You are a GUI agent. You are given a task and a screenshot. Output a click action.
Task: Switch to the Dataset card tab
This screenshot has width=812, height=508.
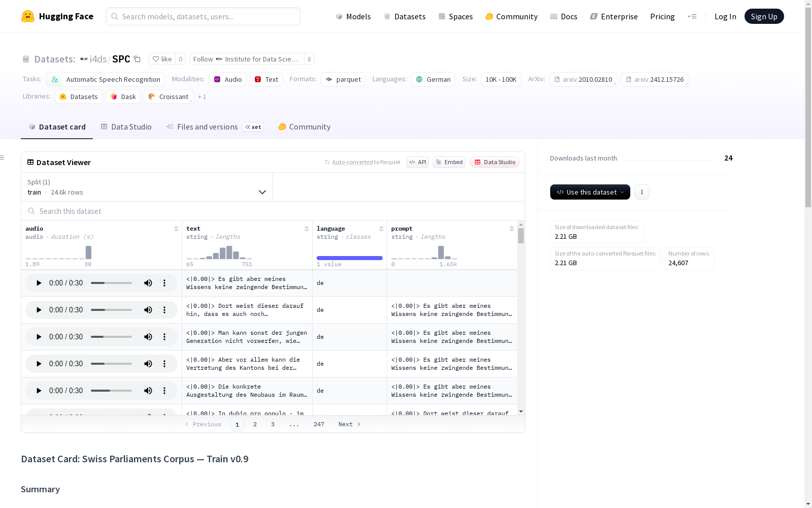[x=57, y=127]
